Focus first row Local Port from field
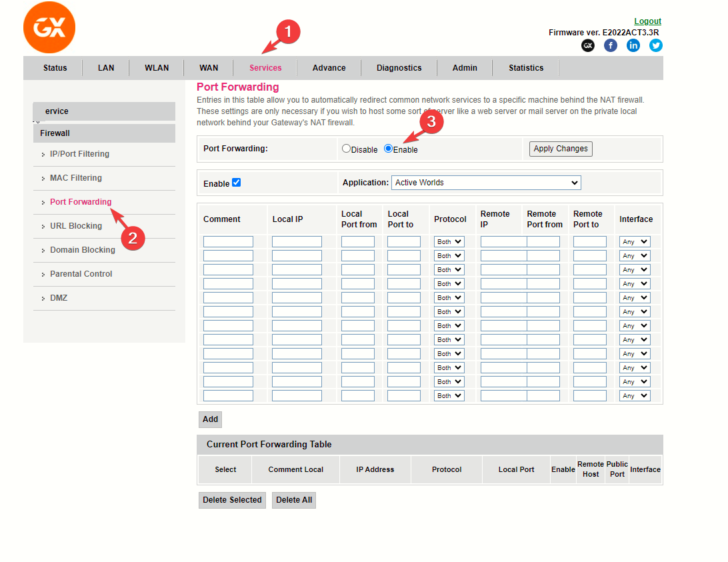Screen dimensions: 728x562 [x=357, y=241]
